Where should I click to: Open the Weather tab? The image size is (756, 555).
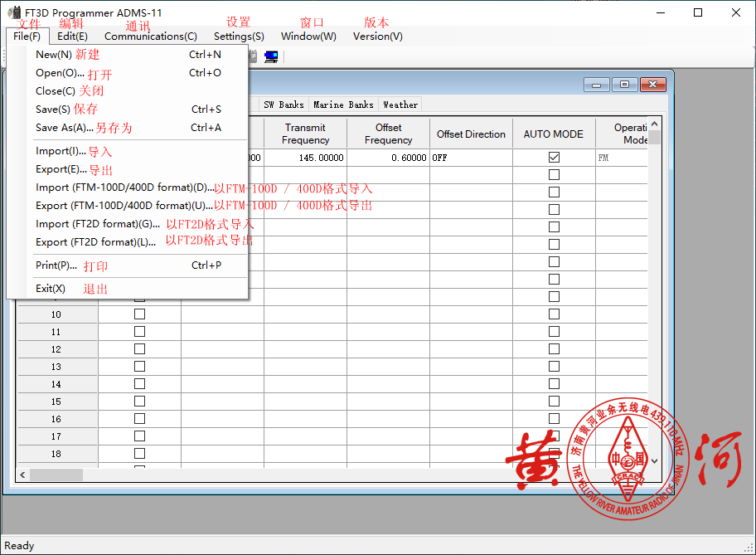[x=400, y=105]
